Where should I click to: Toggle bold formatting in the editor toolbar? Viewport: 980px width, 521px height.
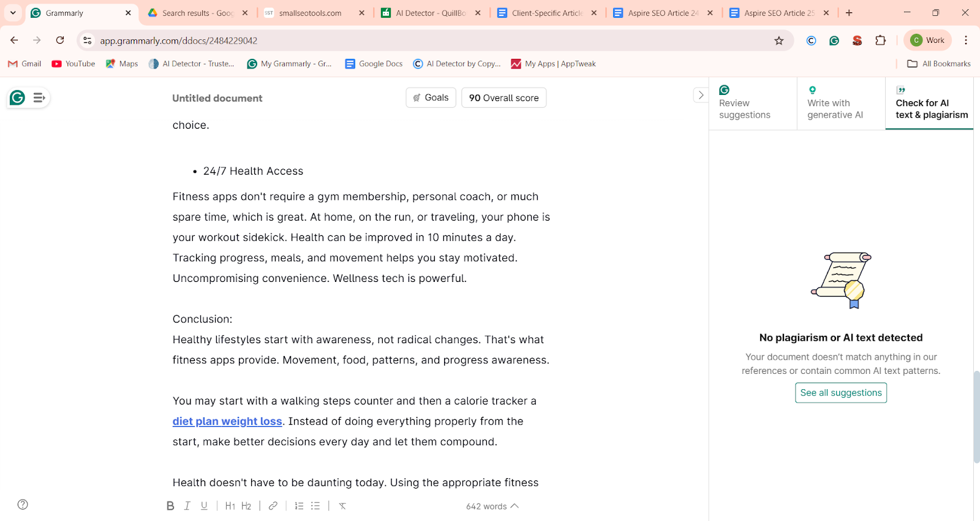pyautogui.click(x=170, y=506)
